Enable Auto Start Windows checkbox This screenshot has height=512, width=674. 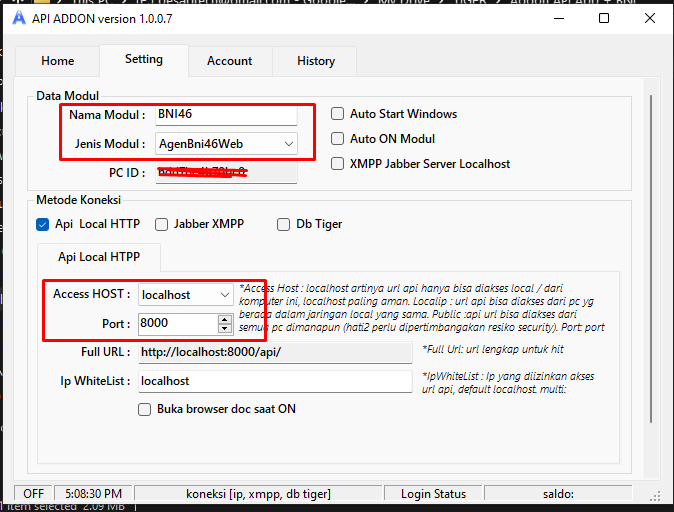[x=338, y=114]
